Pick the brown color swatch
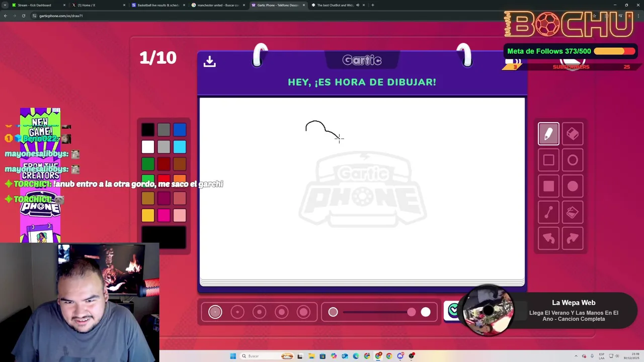Image resolution: width=644 pixels, height=362 pixels. point(180,164)
